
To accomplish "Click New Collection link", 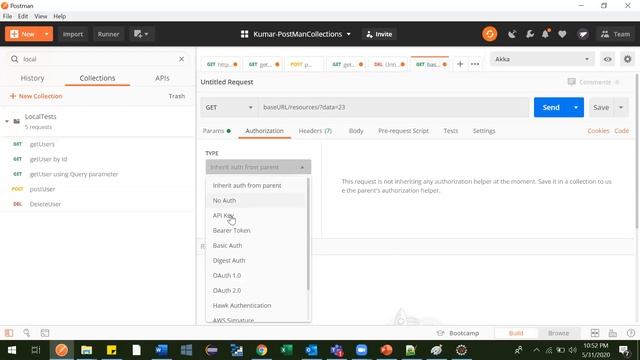I will click(x=36, y=96).
